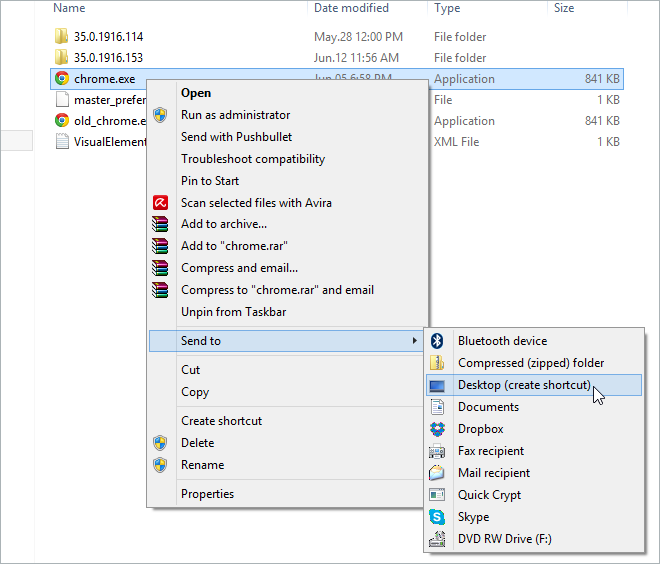Select Cut from the context menu
This screenshot has height=564, width=660.
286,370
